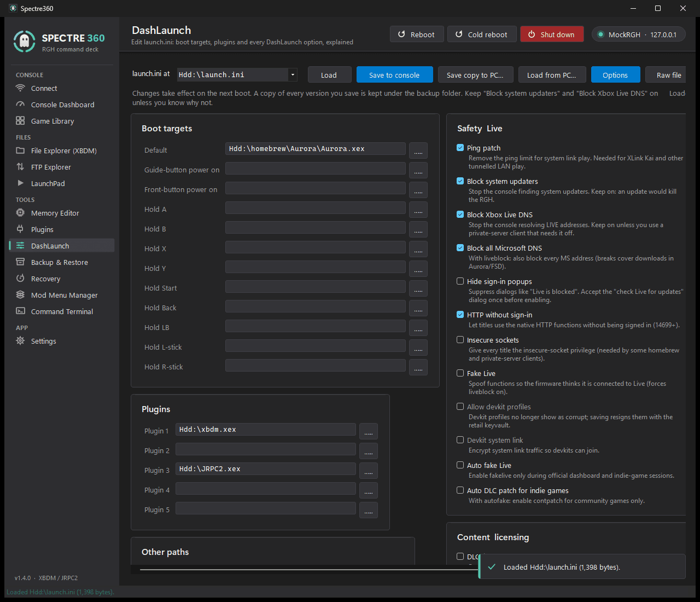Browse for the Default boot target
This screenshot has width=700, height=602.
(x=418, y=150)
